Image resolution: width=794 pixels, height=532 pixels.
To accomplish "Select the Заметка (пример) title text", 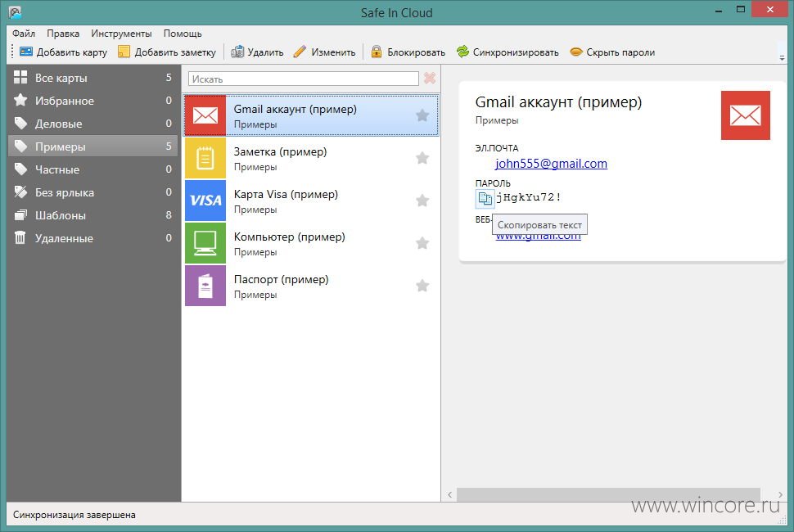I will coord(280,151).
